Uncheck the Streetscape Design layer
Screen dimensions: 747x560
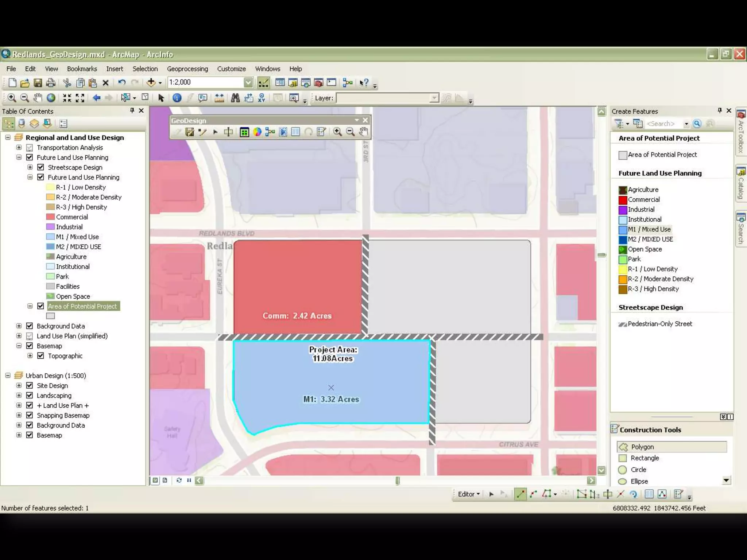coord(41,167)
